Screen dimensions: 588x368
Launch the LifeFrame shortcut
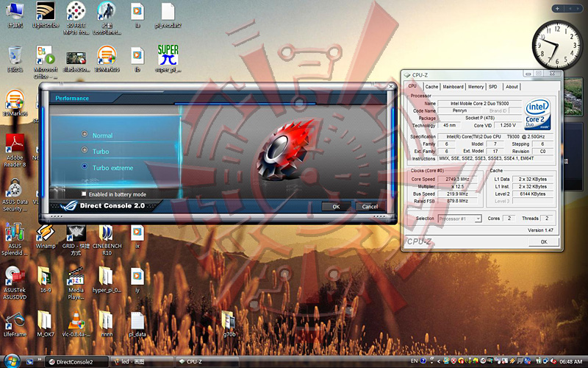pos(15,325)
